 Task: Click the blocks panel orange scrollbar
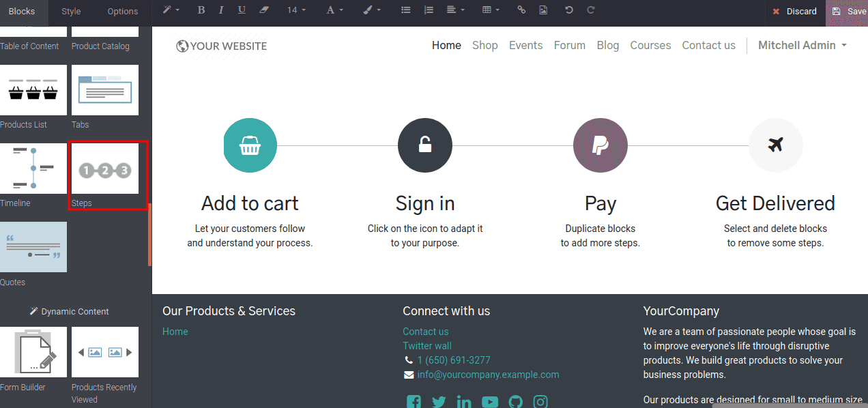[x=149, y=234]
